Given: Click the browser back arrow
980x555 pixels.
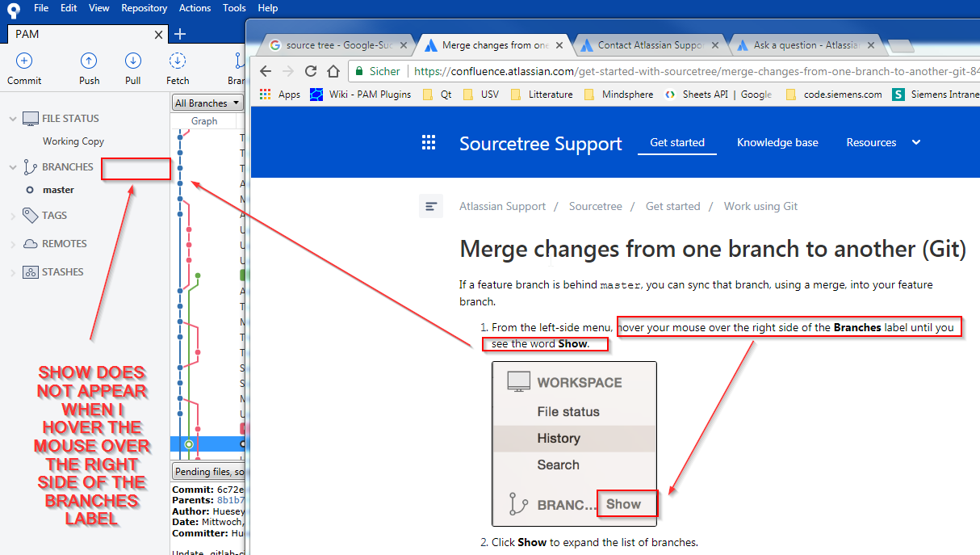Looking at the screenshot, I should (266, 71).
